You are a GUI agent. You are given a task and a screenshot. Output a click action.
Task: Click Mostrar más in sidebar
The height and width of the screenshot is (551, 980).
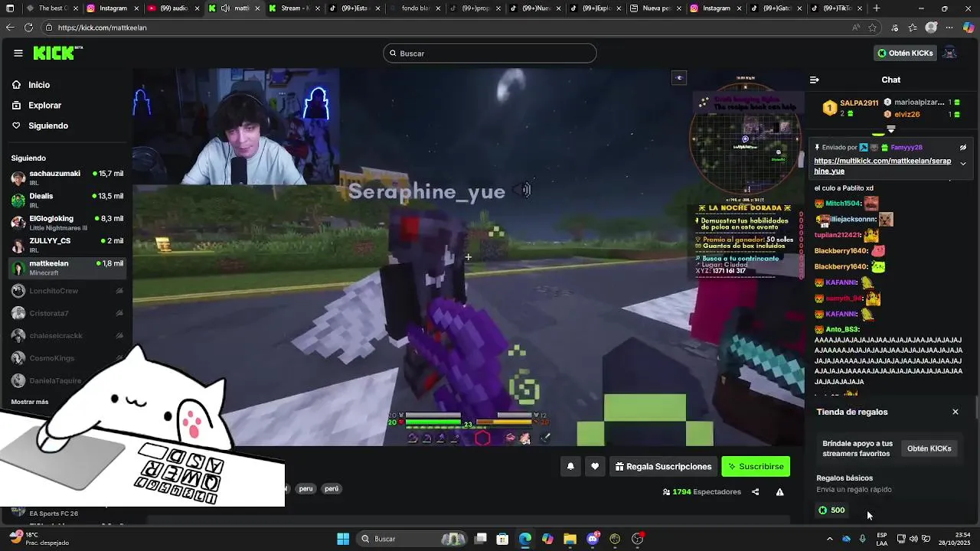[30, 402]
